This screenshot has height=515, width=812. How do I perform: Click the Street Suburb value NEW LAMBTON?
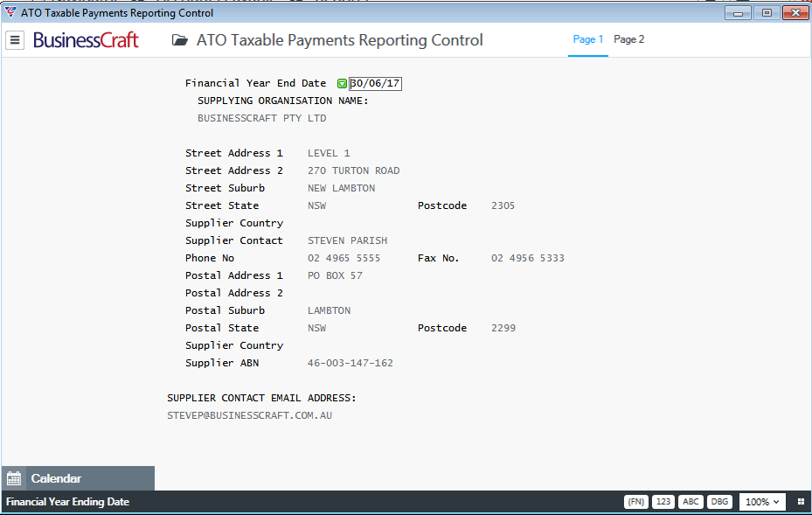pyautogui.click(x=341, y=188)
